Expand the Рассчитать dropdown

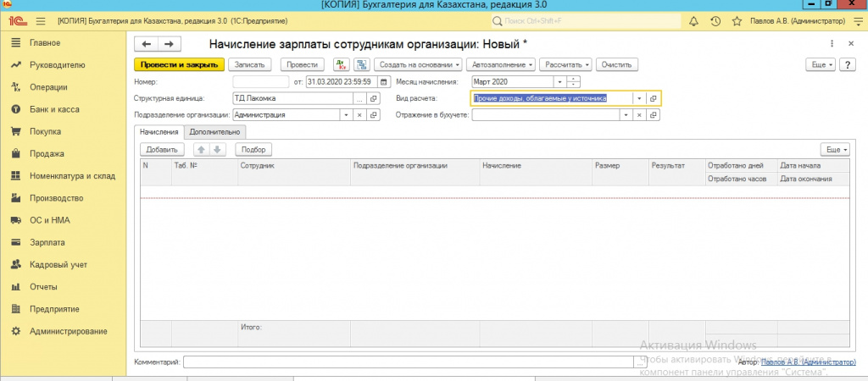coord(565,64)
